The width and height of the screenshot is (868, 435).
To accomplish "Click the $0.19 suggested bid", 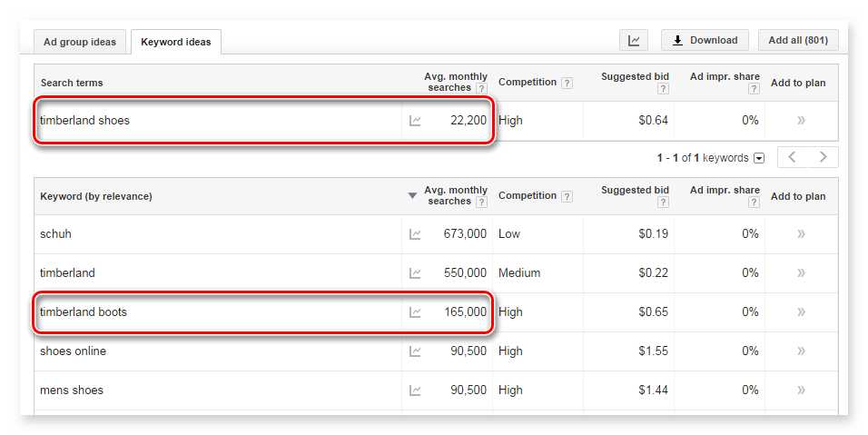I will click(x=653, y=234).
